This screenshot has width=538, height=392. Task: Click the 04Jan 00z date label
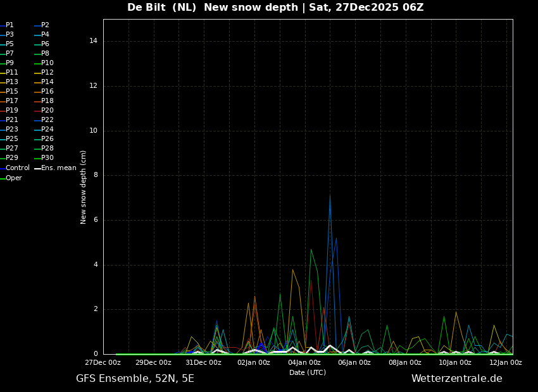click(304, 363)
